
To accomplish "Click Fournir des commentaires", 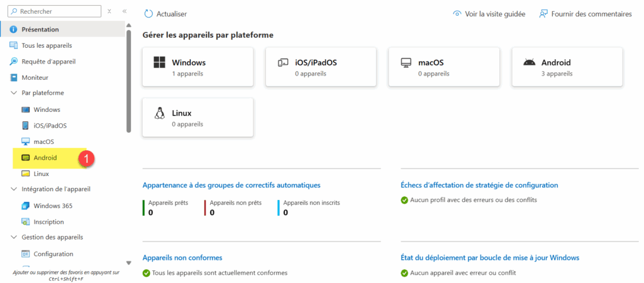I will (586, 14).
